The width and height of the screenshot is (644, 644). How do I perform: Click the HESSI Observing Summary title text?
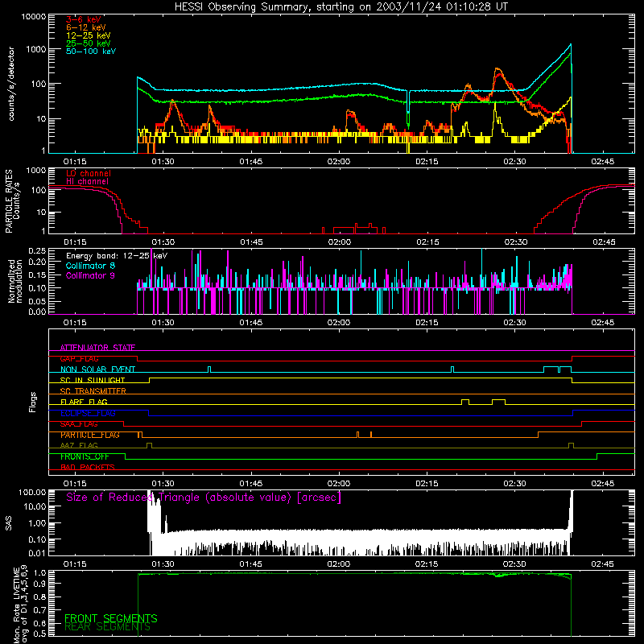[x=341, y=7]
